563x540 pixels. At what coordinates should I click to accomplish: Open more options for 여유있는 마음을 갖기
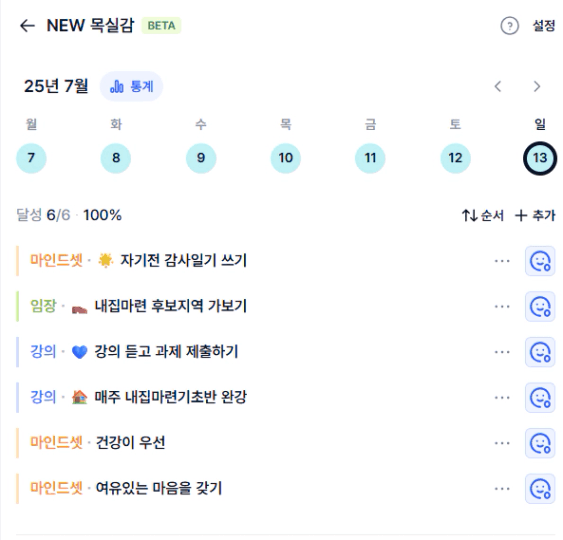pyautogui.click(x=502, y=489)
